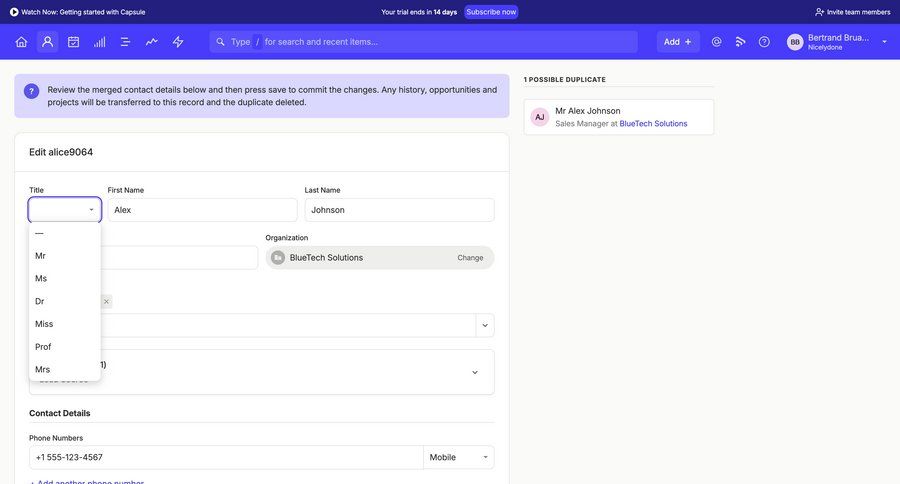Remove the tag with the x icon
The height and width of the screenshot is (484, 900).
(x=106, y=301)
